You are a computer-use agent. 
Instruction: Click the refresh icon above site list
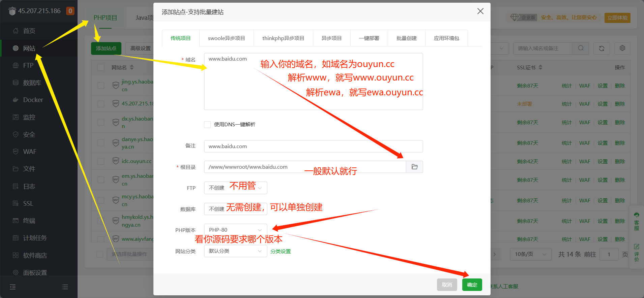pyautogui.click(x=602, y=48)
